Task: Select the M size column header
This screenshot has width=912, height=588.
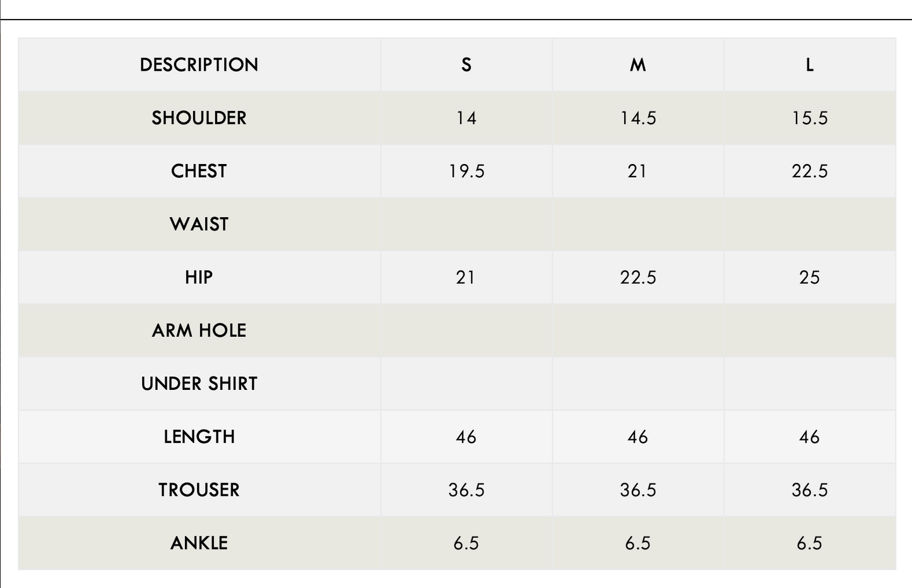Action: coord(638,64)
